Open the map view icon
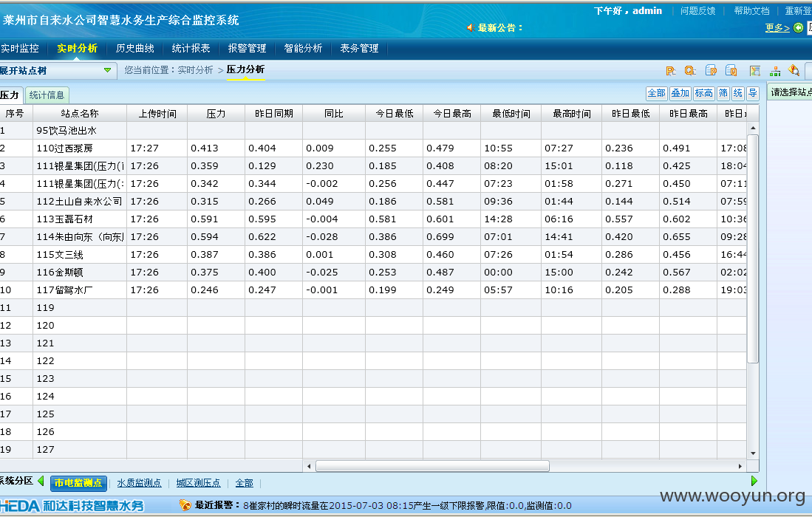The height and width of the screenshot is (517, 812). pos(755,70)
